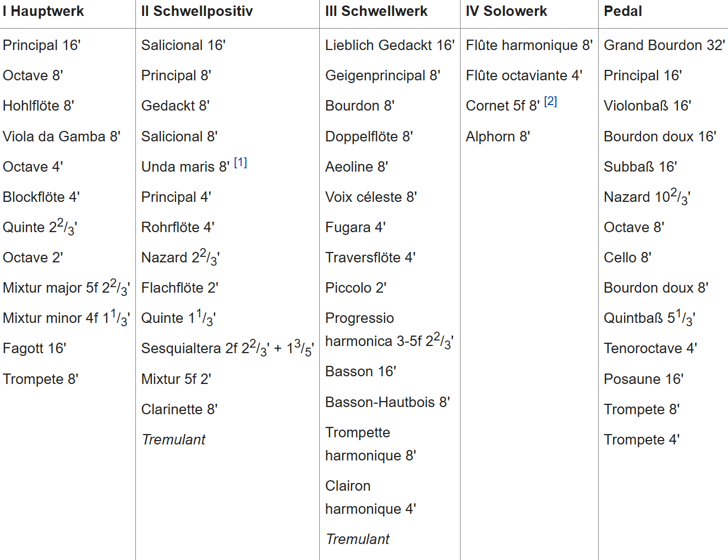Click the Alphorn 8' entry
This screenshot has width=728, height=560.
tap(498, 136)
